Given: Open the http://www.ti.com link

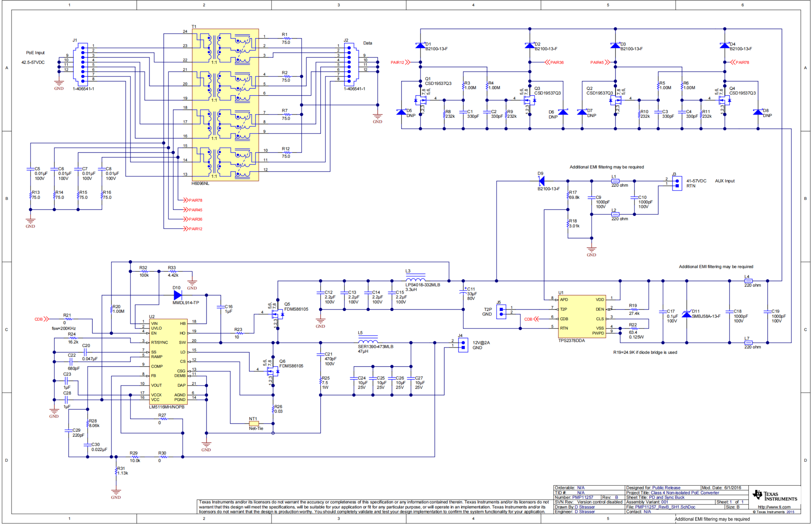Looking at the screenshot, I should click(x=774, y=507).
